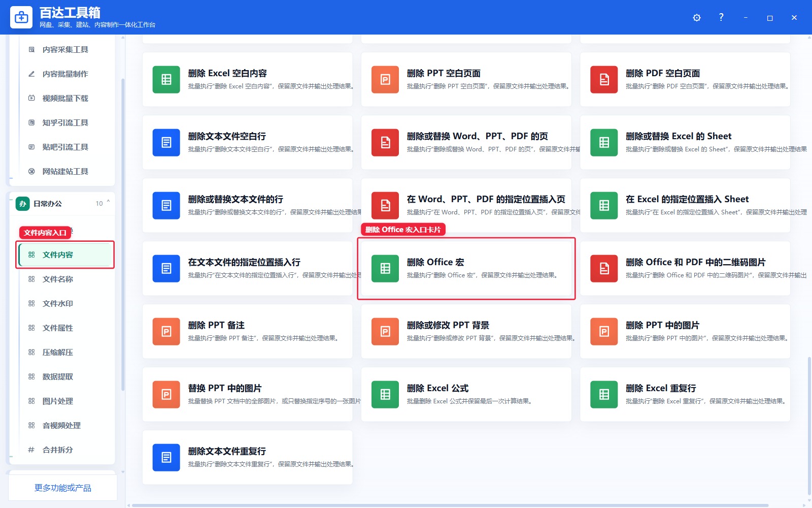Click the 删除或修改 PPT 背景 title text
The height and width of the screenshot is (508, 812).
pos(448,325)
